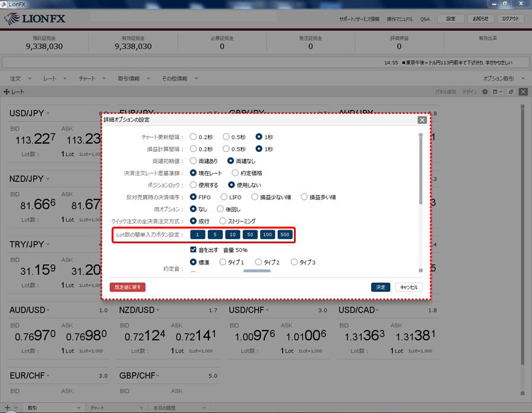Select チャート更新間隔 0.5秒 radio
The height and width of the screenshot is (413, 532).
(x=226, y=136)
